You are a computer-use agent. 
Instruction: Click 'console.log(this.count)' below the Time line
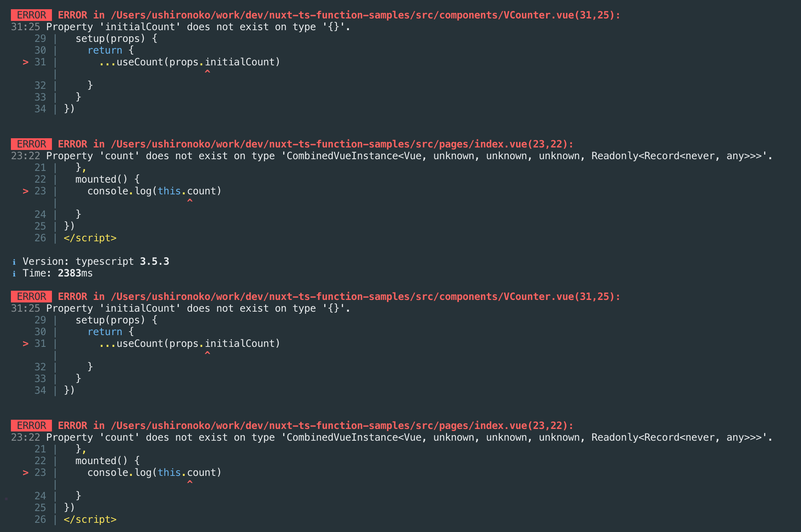[154, 473]
